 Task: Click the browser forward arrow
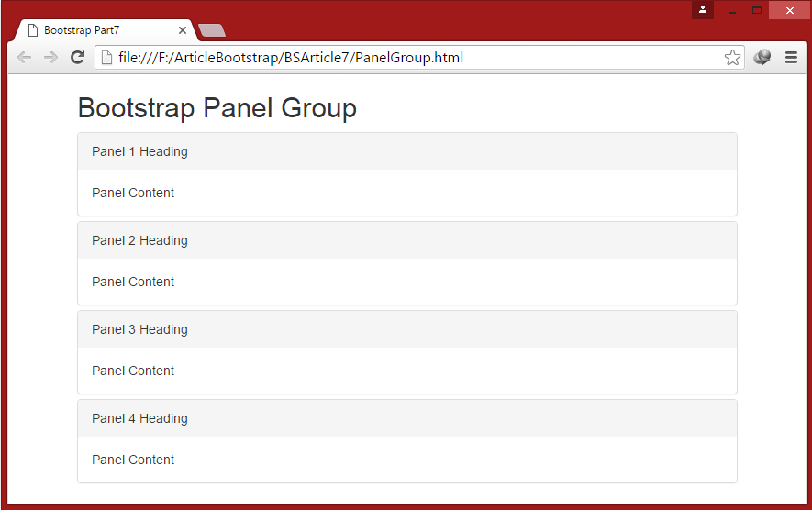click(51, 58)
